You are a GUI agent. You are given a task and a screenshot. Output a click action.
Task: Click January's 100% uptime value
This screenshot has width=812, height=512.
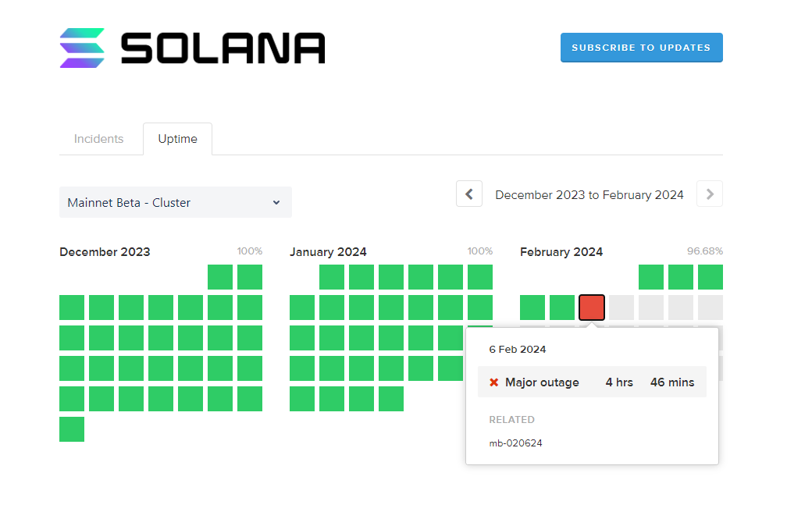point(480,251)
